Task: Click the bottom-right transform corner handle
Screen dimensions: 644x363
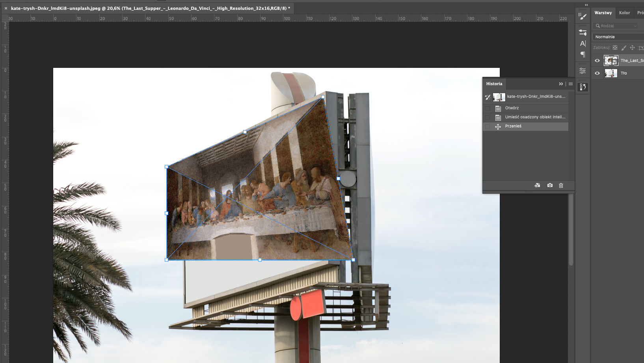Action: [353, 260]
